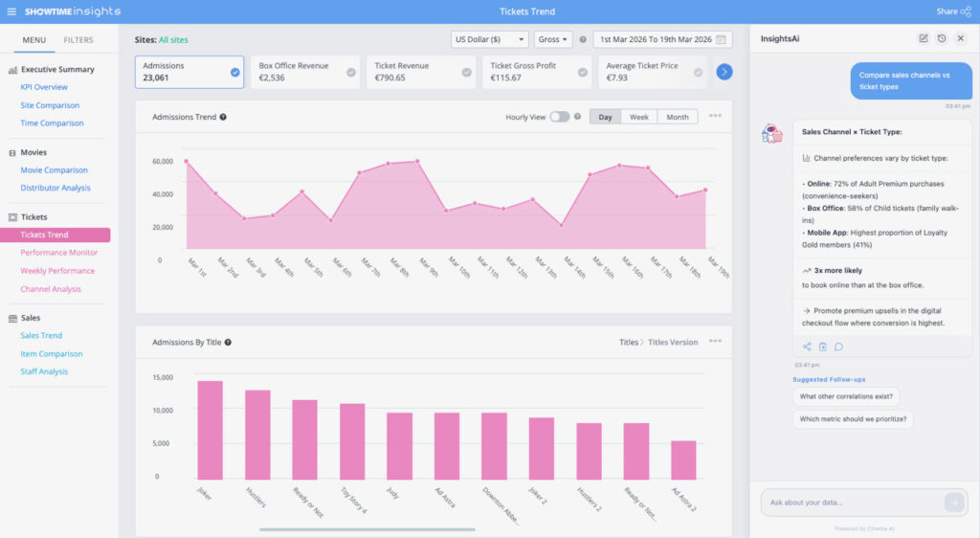Click 'Which metric should we prioritize?' suggestion
The width and height of the screenshot is (980, 538).
pyautogui.click(x=853, y=418)
